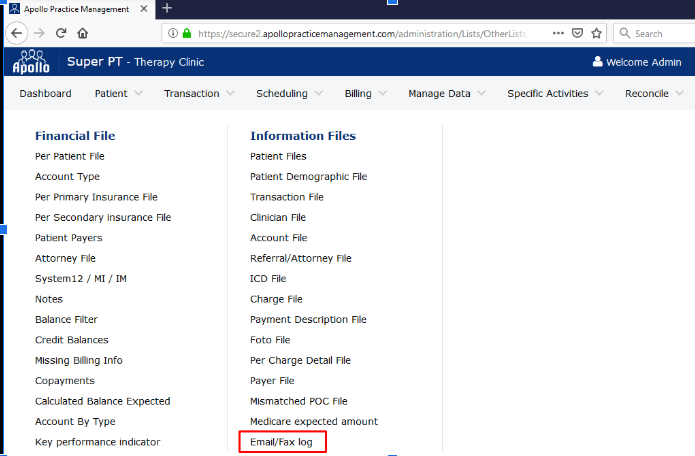
Task: Open the Email/Fax log link
Action: 281,442
